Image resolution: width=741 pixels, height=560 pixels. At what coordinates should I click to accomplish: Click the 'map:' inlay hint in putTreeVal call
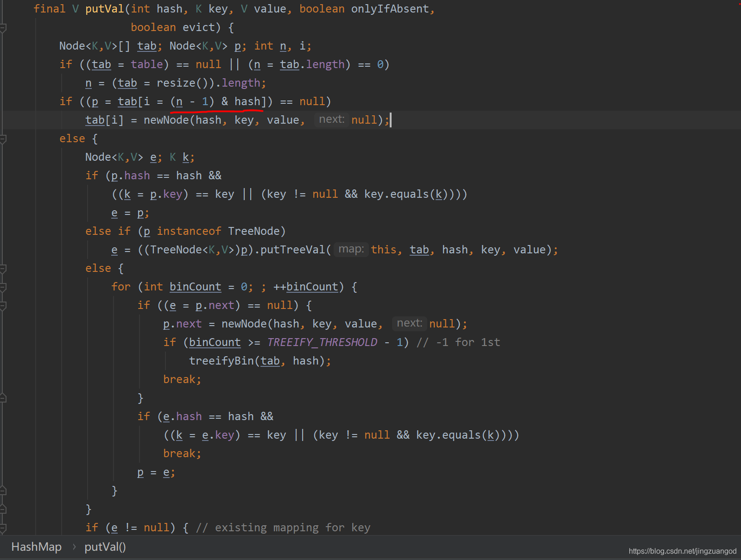click(351, 249)
